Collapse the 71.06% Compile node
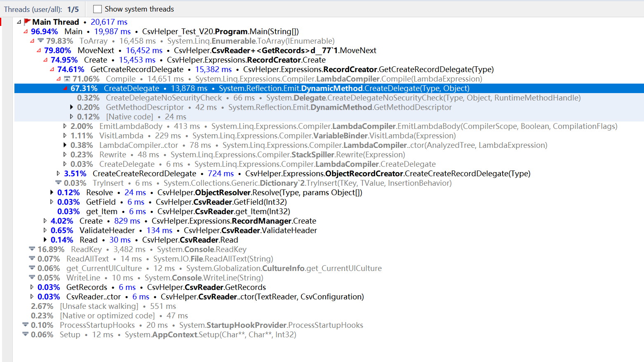 coord(59,79)
